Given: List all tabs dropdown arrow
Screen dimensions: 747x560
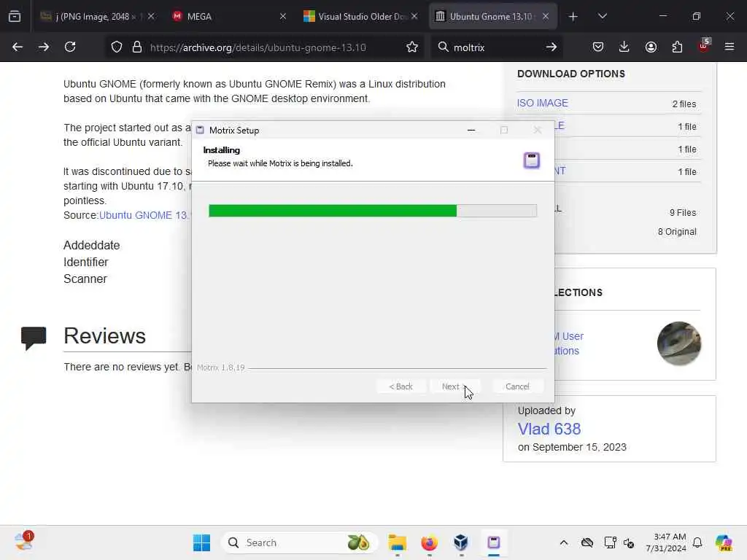Looking at the screenshot, I should [602, 16].
